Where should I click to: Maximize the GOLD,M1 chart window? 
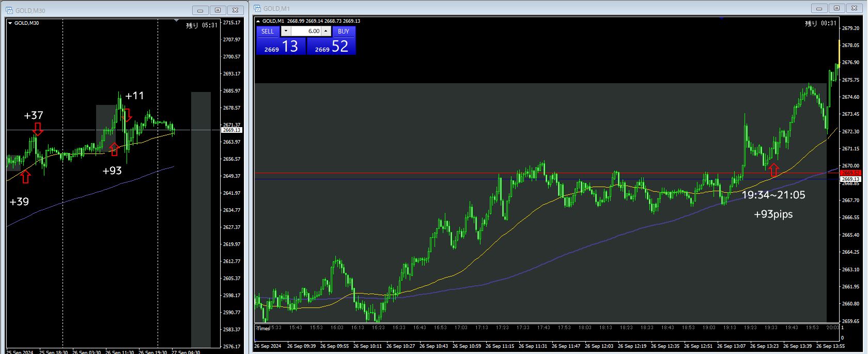click(837, 8)
